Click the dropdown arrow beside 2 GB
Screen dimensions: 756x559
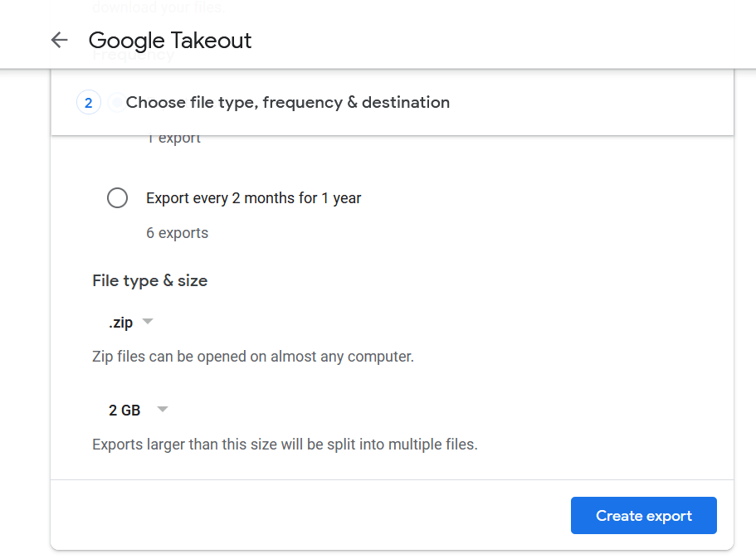pyautogui.click(x=163, y=409)
